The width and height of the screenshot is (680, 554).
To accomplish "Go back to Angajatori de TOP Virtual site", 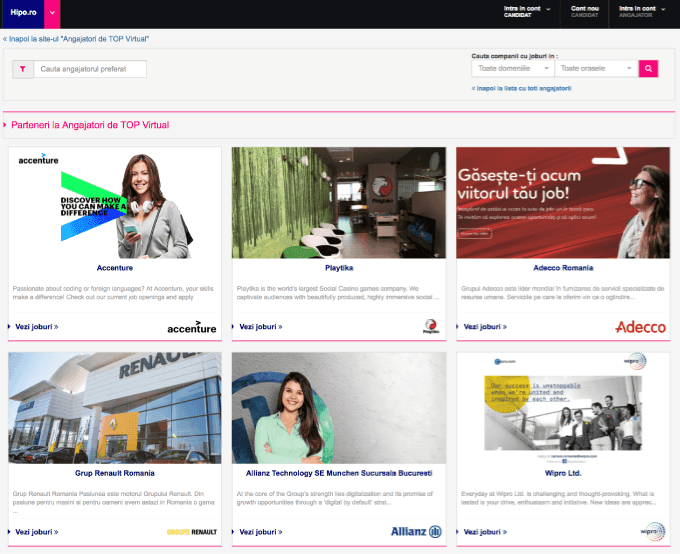I will [x=76, y=39].
